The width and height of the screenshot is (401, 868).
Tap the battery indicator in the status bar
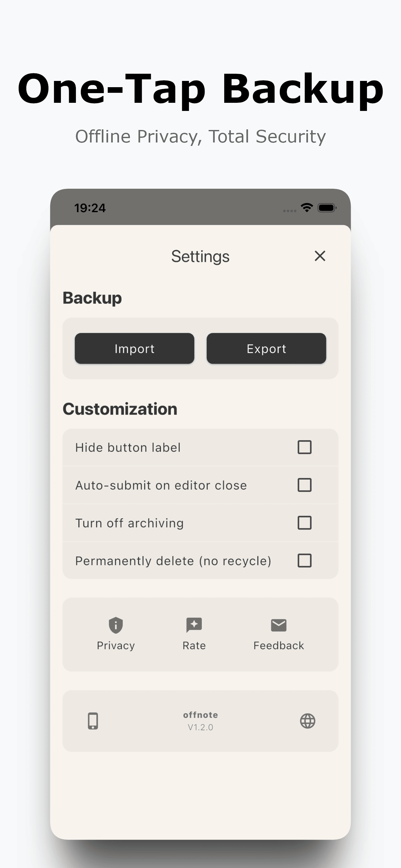327,207
